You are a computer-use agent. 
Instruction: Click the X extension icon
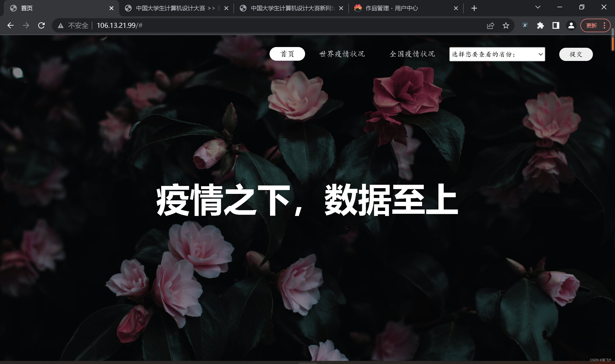(525, 25)
